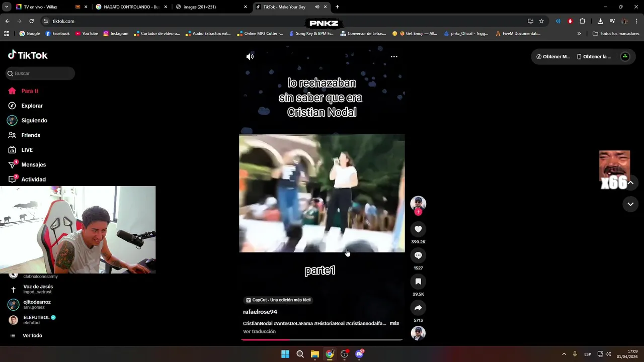The width and height of the screenshot is (644, 362).
Task: Open the CapCut edición más fácil tag
Action: (278, 300)
